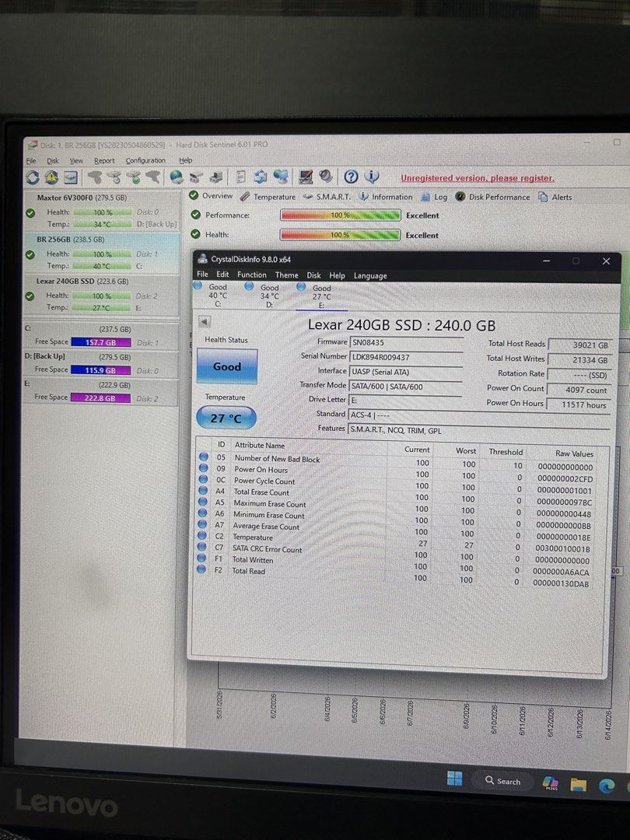Viewport: 630px width, 840px height.
Task: Switch to the S.M.A.R.T. tab
Action: [x=327, y=197]
